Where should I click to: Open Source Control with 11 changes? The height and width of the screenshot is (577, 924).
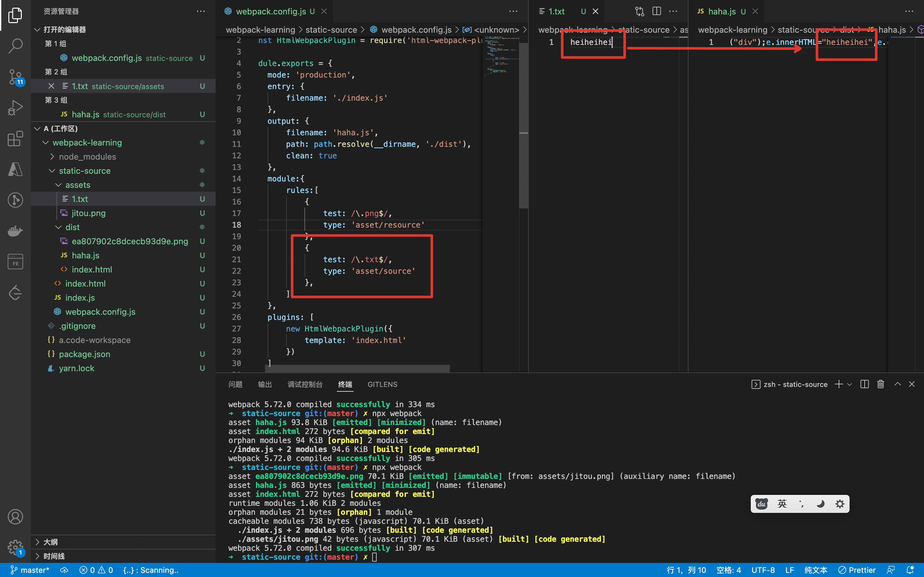[15, 77]
